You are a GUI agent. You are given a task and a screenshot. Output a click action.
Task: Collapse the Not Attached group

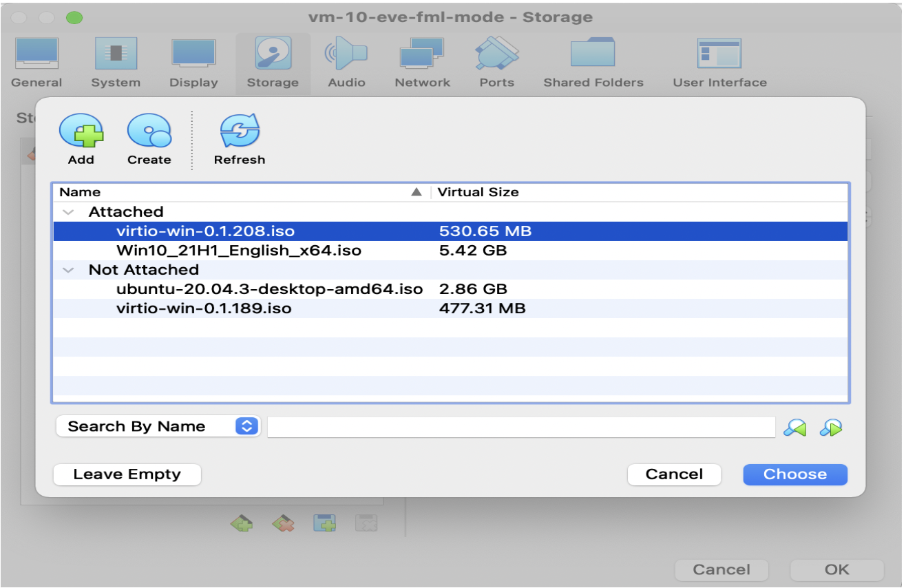coord(67,269)
